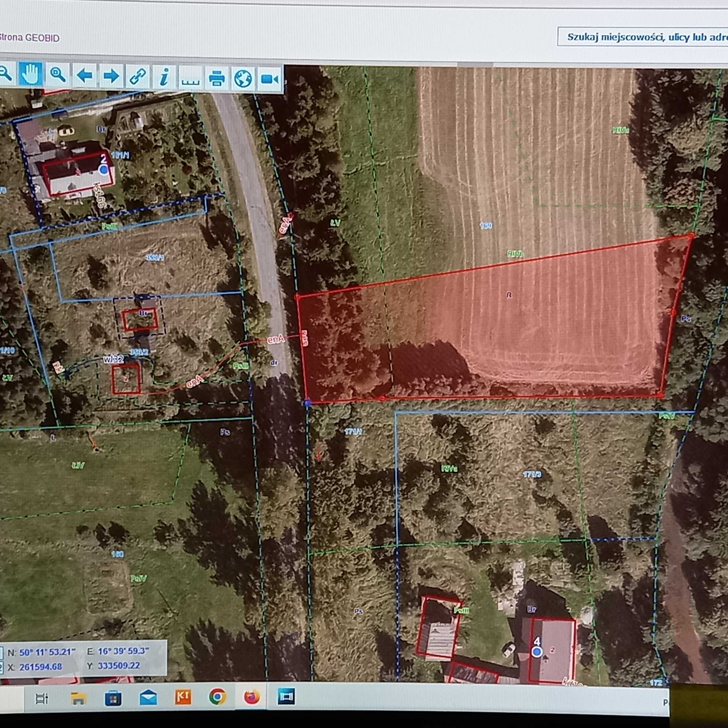Click the X coordinate value 261594.68
728x728 pixels.
click(x=41, y=667)
